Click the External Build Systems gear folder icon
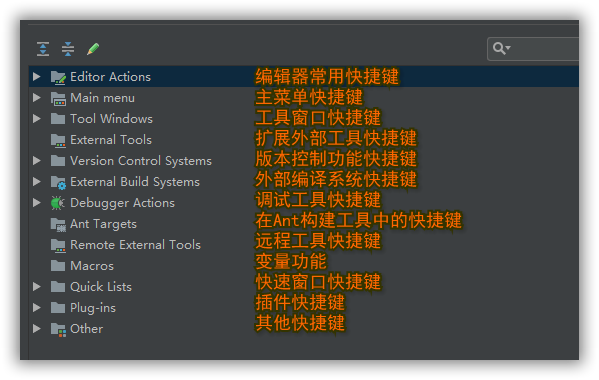This screenshot has height=380, width=599. coord(58,182)
